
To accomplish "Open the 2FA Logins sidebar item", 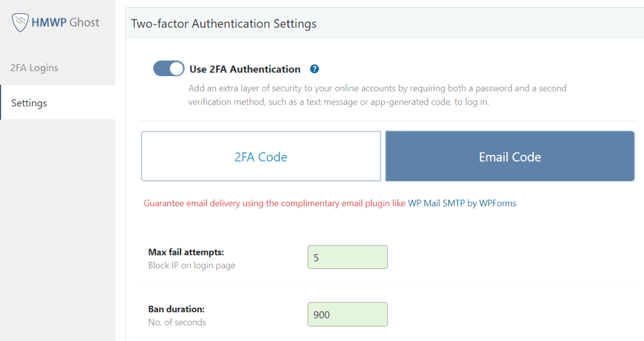I will [x=35, y=68].
